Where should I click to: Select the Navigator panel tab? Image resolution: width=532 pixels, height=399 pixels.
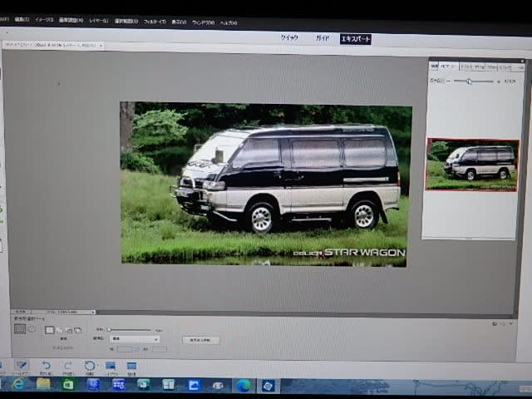point(449,66)
